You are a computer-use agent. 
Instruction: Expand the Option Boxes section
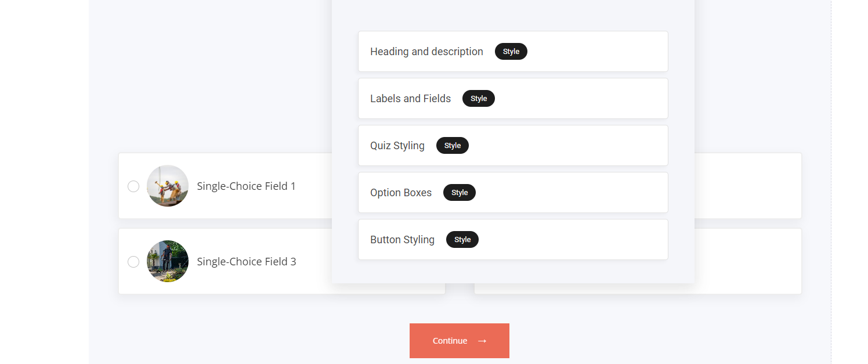click(x=401, y=193)
